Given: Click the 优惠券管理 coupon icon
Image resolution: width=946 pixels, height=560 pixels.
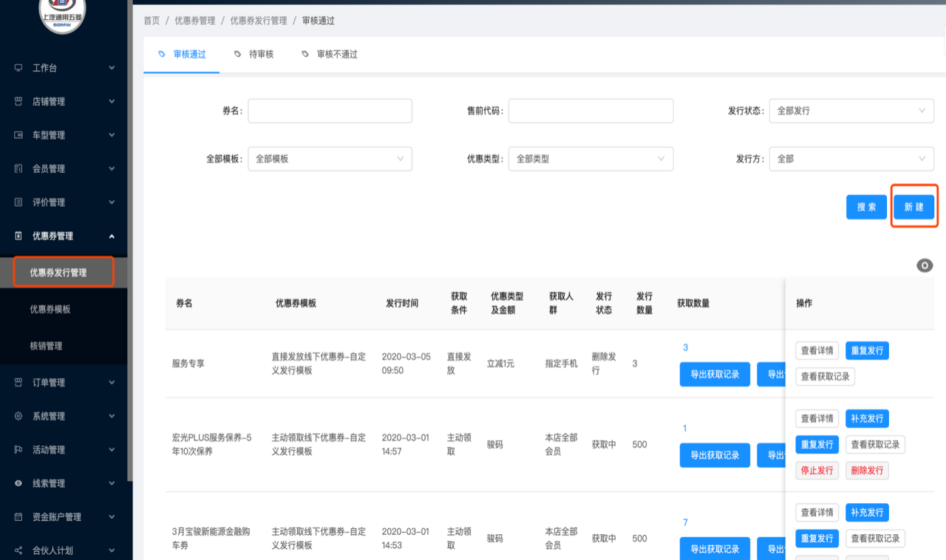Looking at the screenshot, I should pos(18,236).
